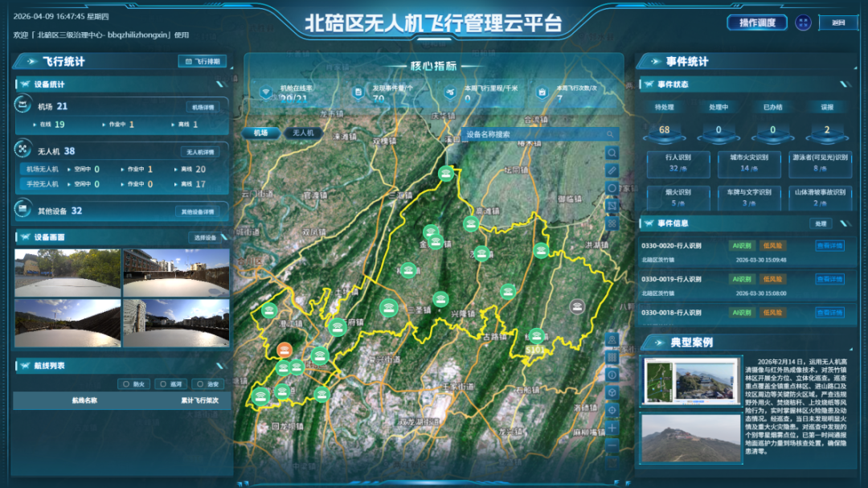Screen dimensions: 868x488
Task: Select the circle draw tool on map
Action: point(612,188)
